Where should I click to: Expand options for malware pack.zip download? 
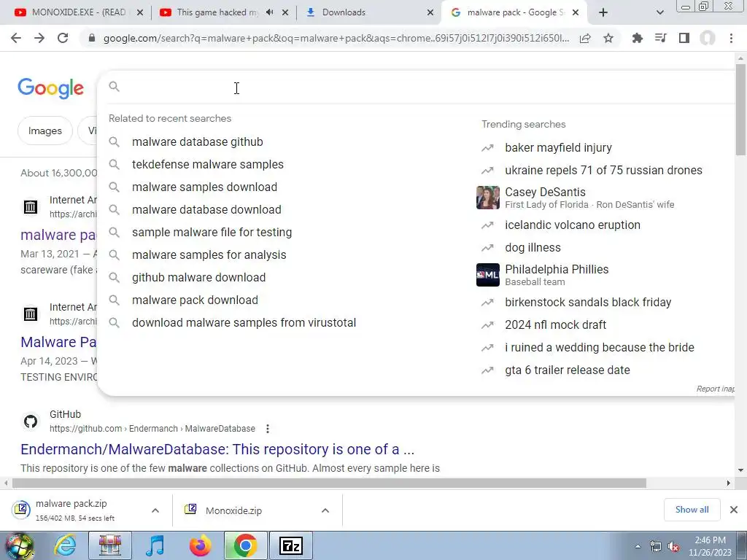pyautogui.click(x=155, y=510)
